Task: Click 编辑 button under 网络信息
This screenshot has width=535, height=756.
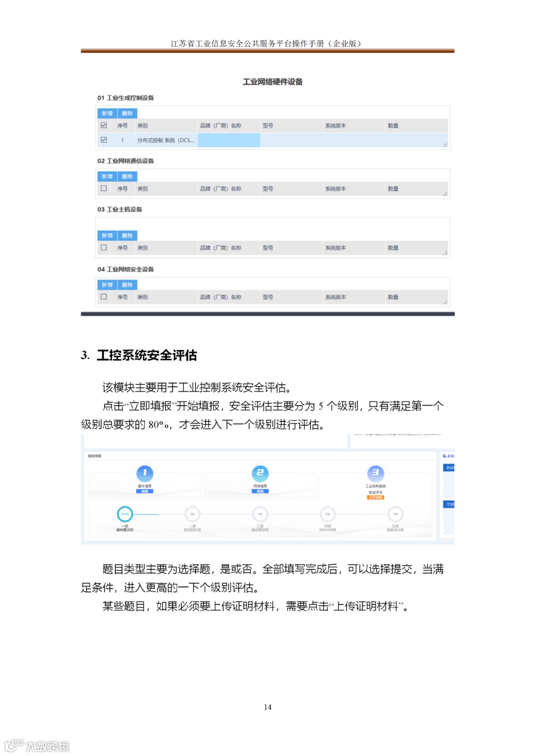Action: tap(260, 492)
